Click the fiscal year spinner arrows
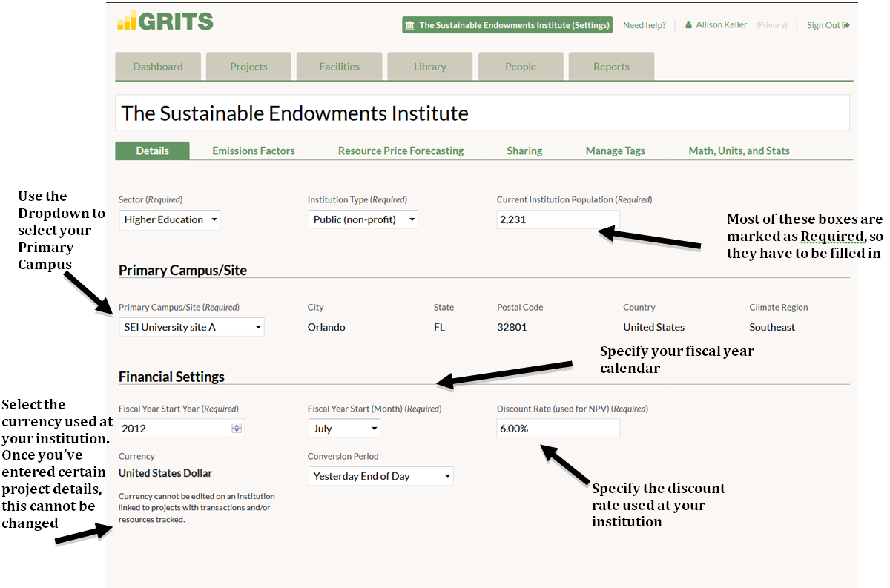 coord(237,428)
